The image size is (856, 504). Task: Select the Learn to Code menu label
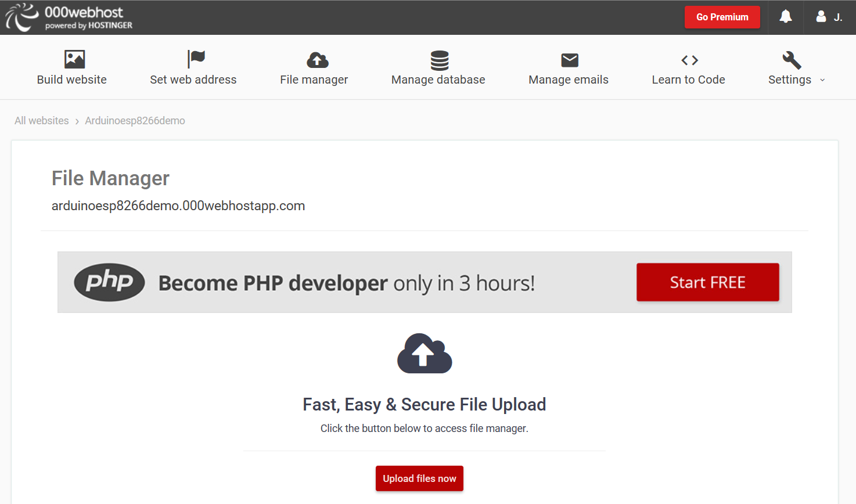point(688,80)
